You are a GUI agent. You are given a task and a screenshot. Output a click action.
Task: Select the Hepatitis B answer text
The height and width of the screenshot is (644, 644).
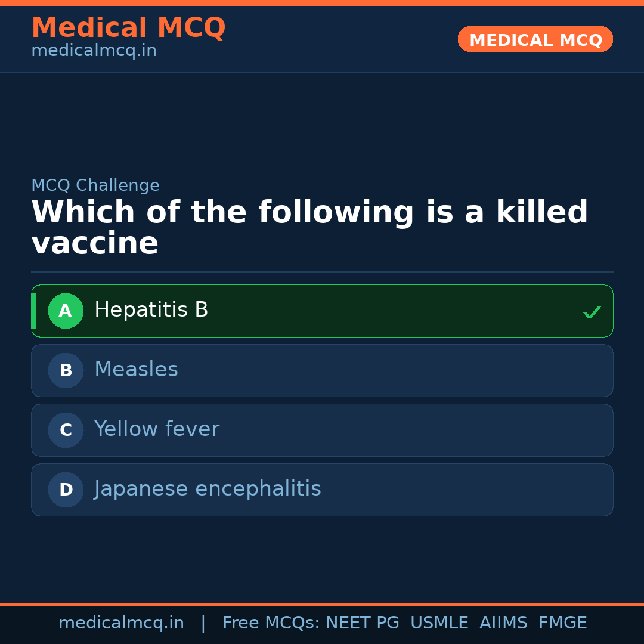(x=151, y=310)
